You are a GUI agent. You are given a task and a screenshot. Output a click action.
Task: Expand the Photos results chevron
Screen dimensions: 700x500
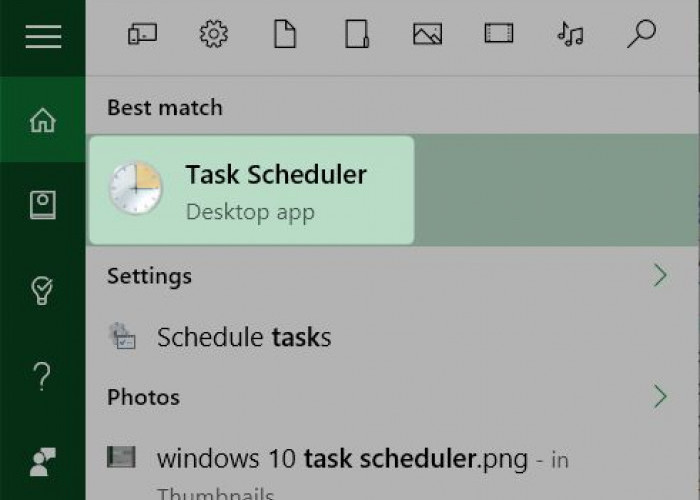(659, 396)
